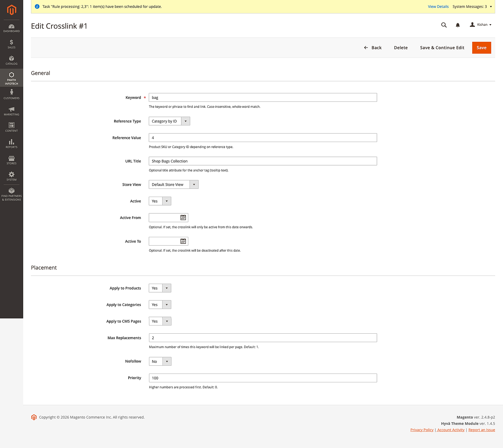Open the System Messages dropdown
Screen dimensions: 503x448
tap(472, 6)
